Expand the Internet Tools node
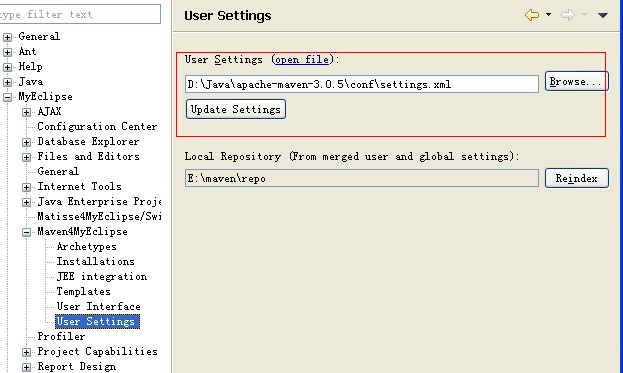 point(26,187)
